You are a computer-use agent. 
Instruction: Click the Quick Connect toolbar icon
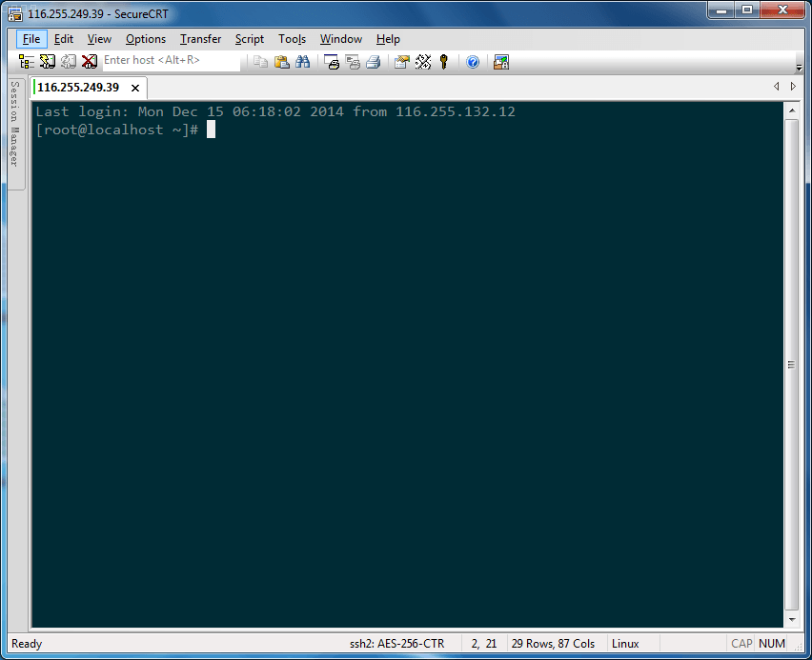click(48, 61)
